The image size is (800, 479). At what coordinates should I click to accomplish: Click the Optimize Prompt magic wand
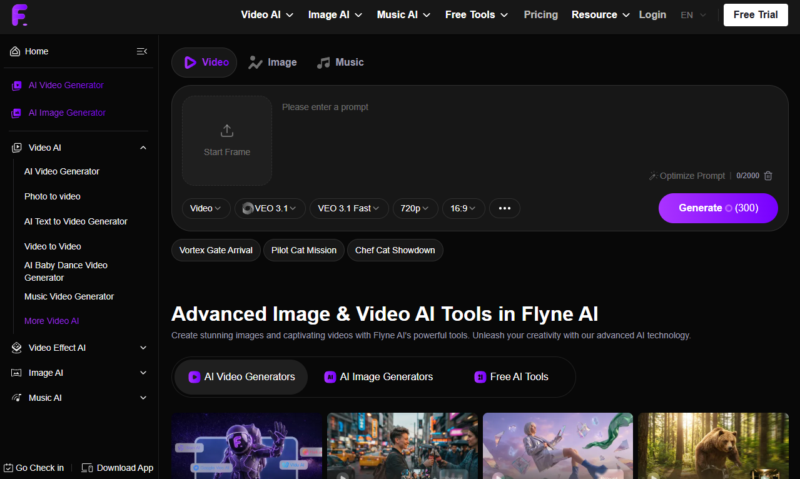click(x=653, y=176)
